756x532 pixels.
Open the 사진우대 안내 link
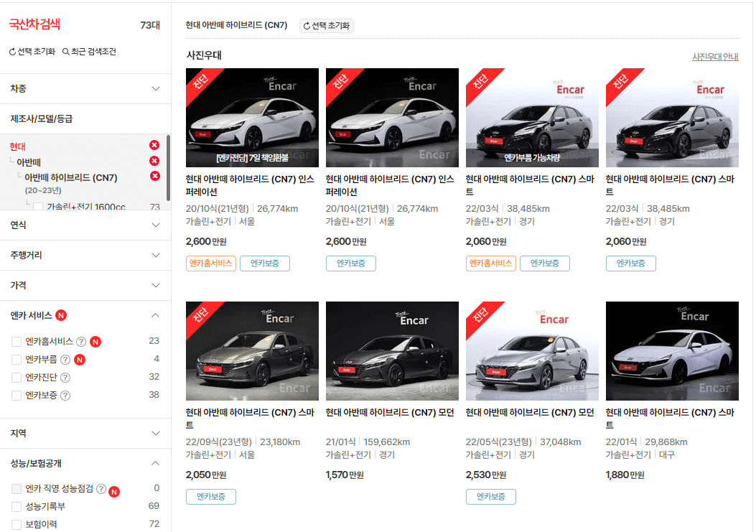(715, 57)
